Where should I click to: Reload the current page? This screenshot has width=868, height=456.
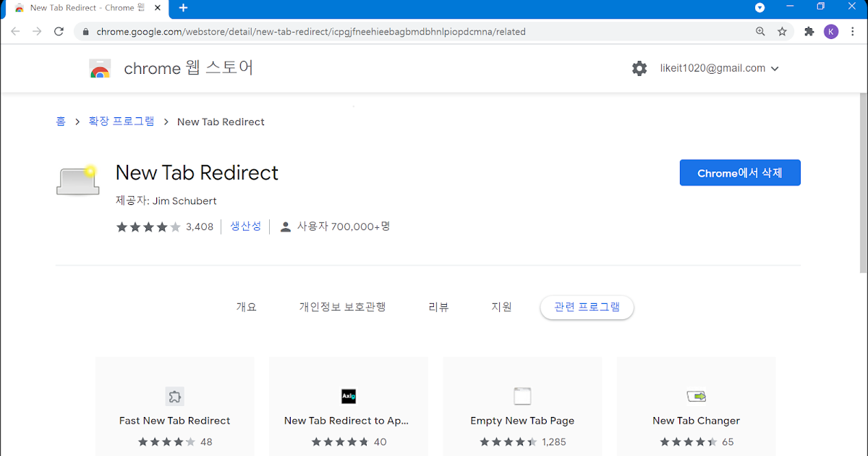pos(59,31)
